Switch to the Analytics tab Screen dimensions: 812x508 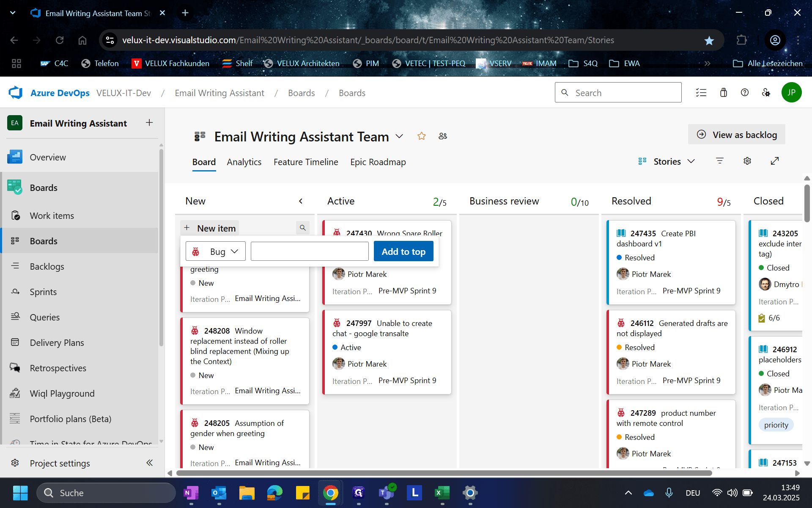pyautogui.click(x=244, y=162)
